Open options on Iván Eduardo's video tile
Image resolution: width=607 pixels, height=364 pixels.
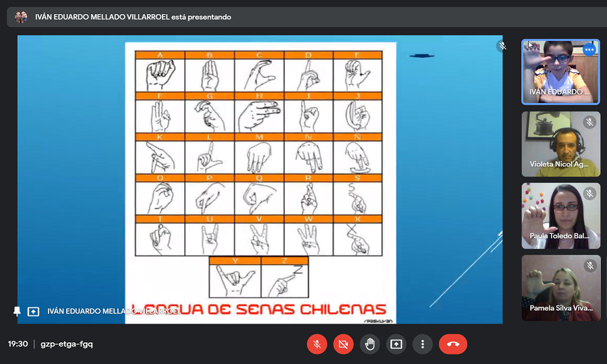point(589,49)
